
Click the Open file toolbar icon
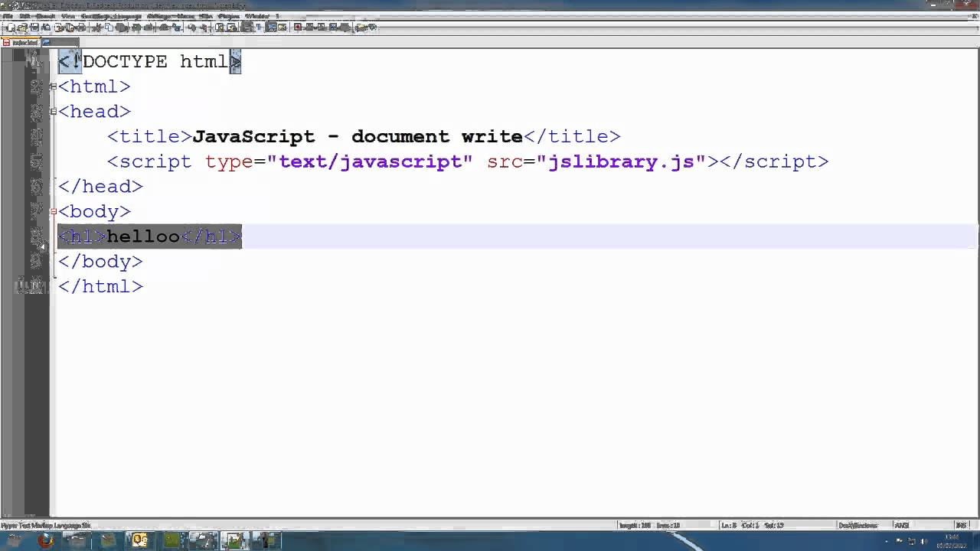[22, 28]
